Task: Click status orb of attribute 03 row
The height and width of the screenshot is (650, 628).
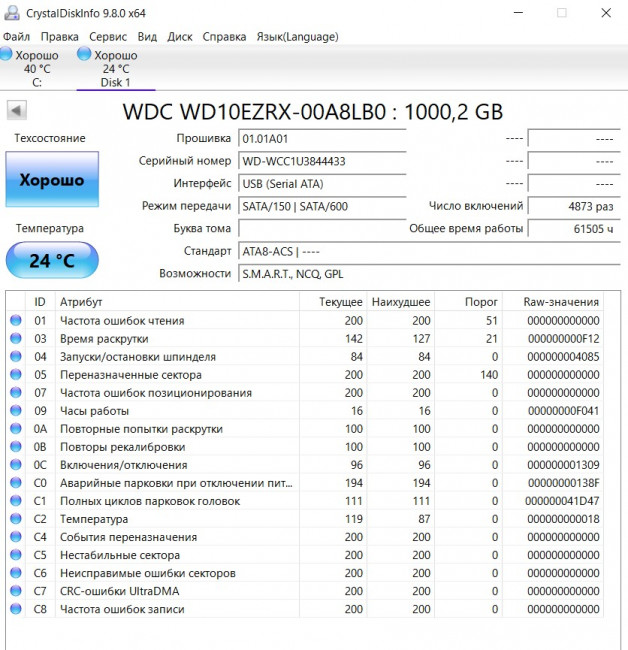Action: (x=16, y=338)
